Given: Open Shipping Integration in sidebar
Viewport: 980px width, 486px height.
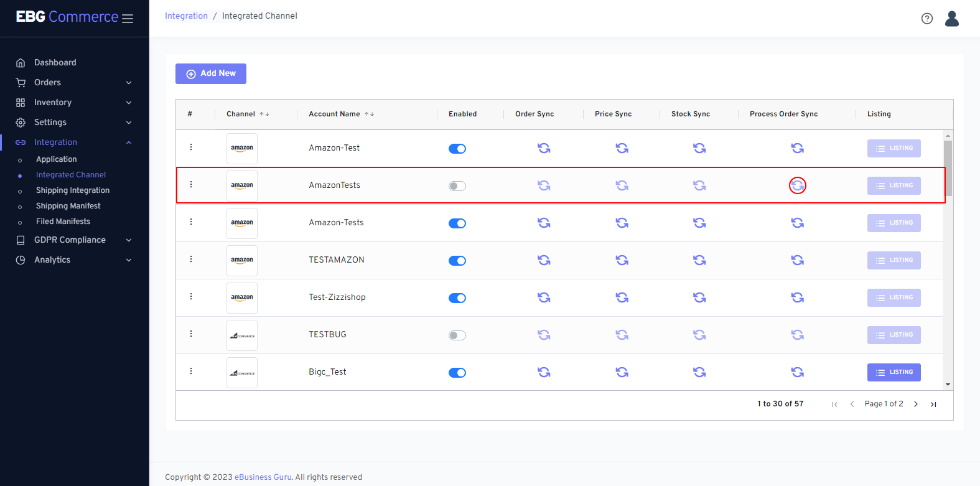Looking at the screenshot, I should coord(72,190).
